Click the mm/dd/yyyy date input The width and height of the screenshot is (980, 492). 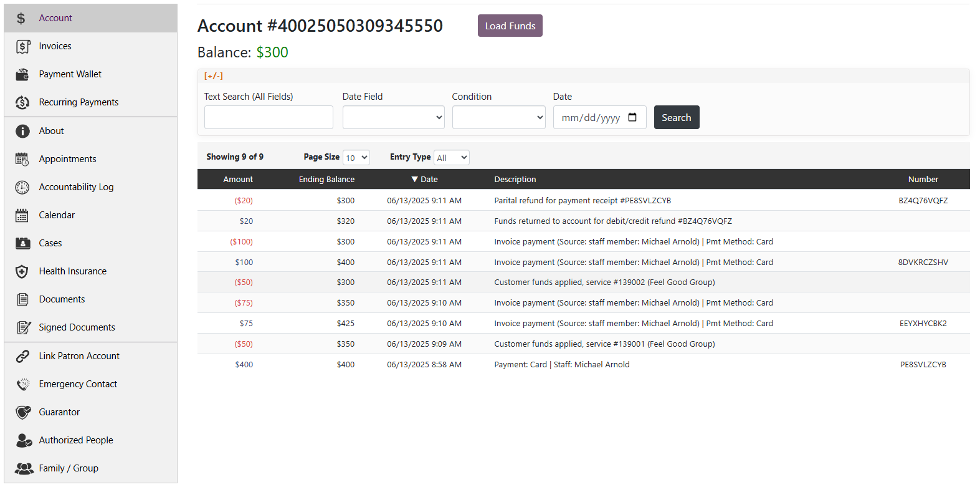tap(599, 117)
